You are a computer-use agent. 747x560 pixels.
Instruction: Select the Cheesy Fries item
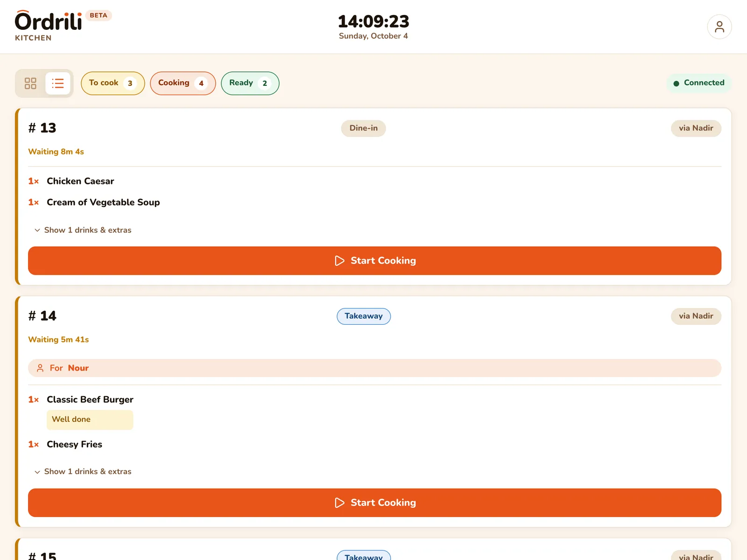[74, 444]
